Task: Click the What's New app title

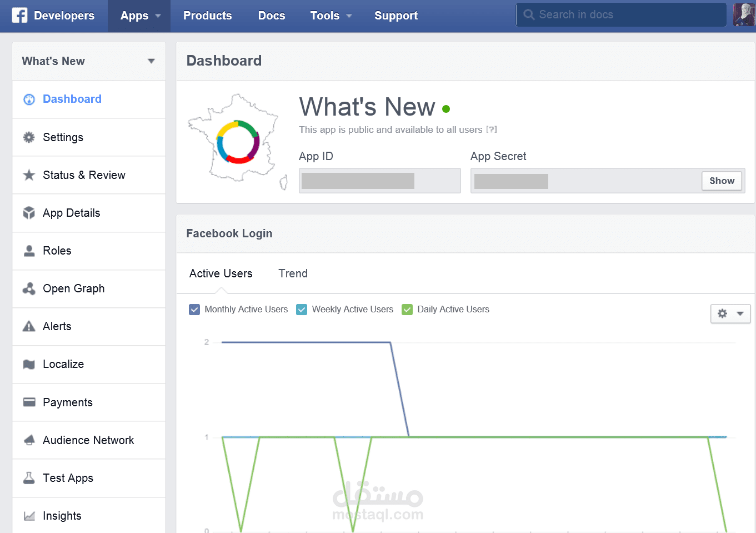Action: tap(367, 107)
